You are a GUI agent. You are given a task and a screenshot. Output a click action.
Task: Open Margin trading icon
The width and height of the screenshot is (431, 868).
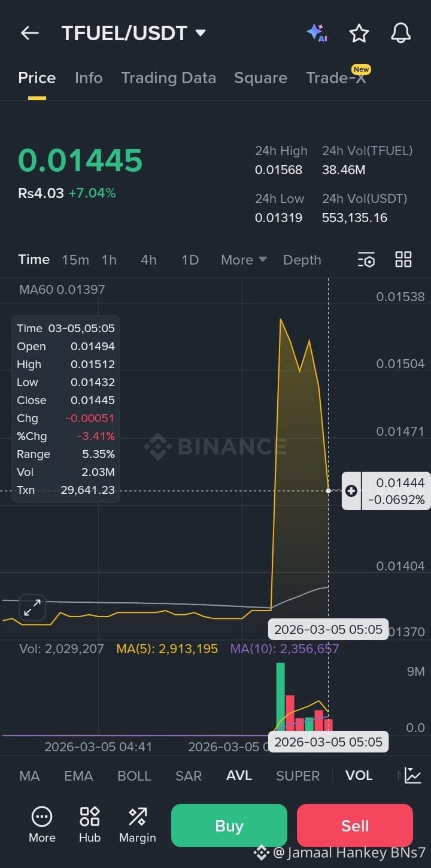tap(138, 824)
